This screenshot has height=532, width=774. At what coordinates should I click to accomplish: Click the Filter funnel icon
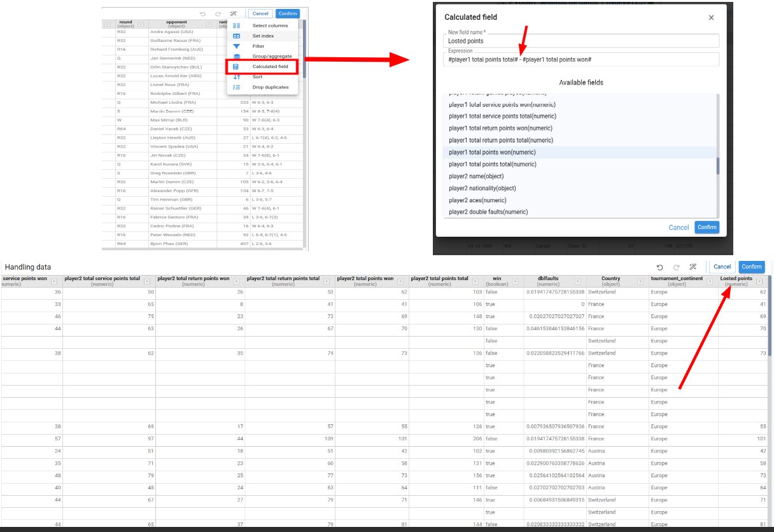coord(237,46)
